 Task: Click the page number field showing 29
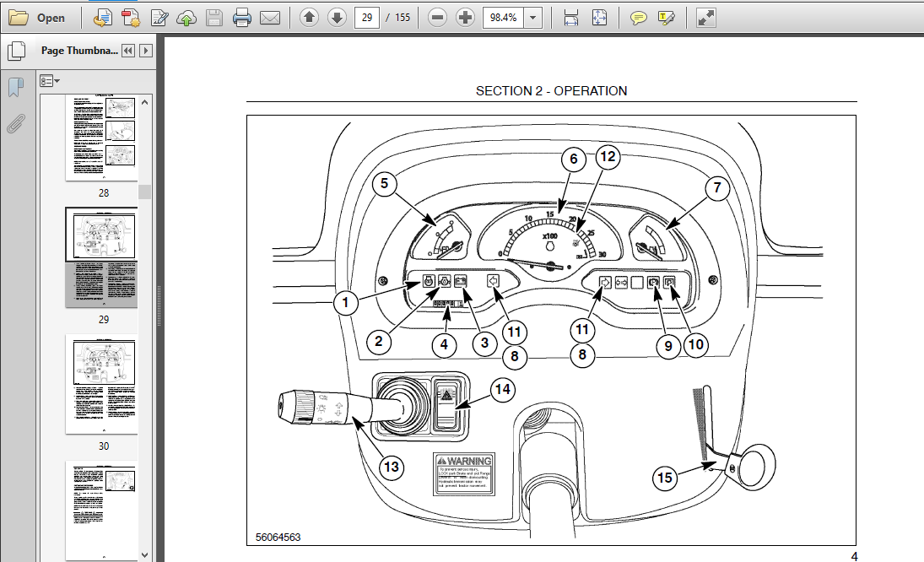coord(366,18)
